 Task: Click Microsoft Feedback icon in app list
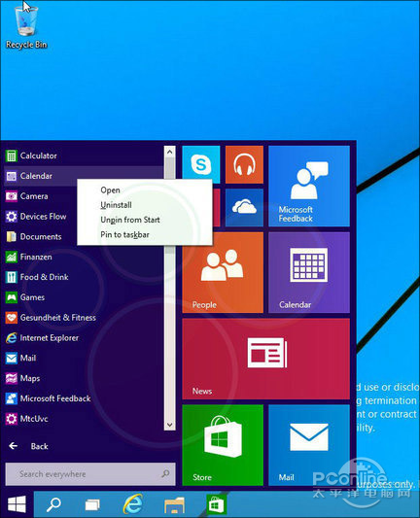point(12,398)
